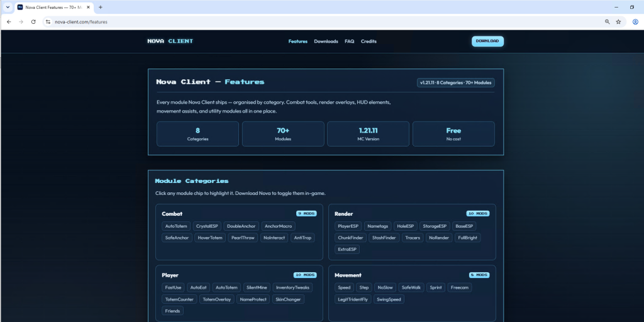The image size is (644, 322).
Task: Toggle the BaseESP module chip
Action: point(464,226)
